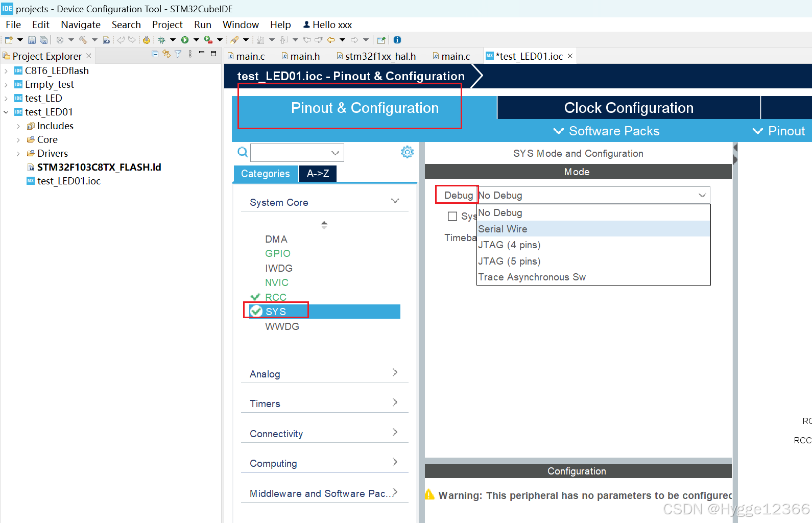Open the File menu

coord(13,25)
